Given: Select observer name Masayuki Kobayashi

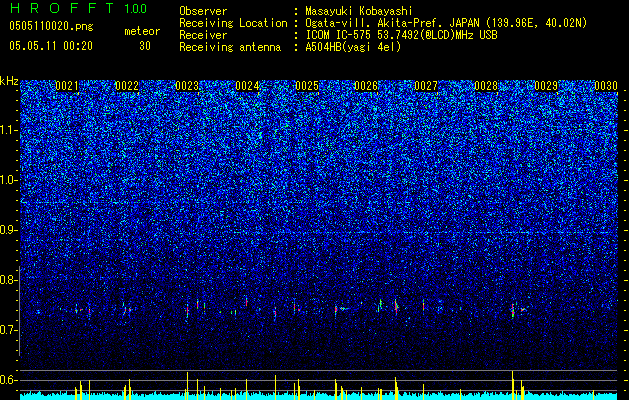Looking at the screenshot, I should pyautogui.click(x=359, y=11).
